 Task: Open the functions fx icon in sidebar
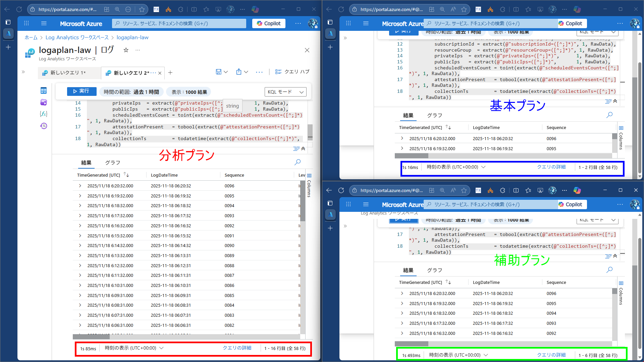[44, 114]
